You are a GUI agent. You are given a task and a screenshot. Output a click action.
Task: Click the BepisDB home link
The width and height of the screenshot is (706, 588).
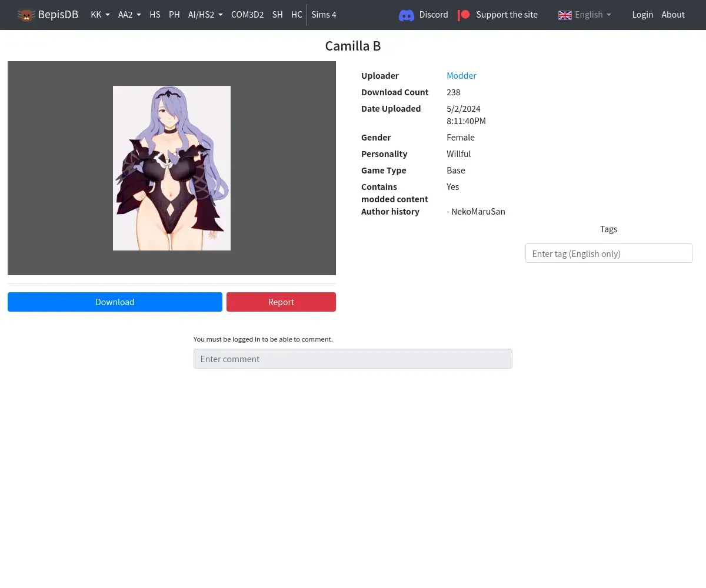pos(48,15)
